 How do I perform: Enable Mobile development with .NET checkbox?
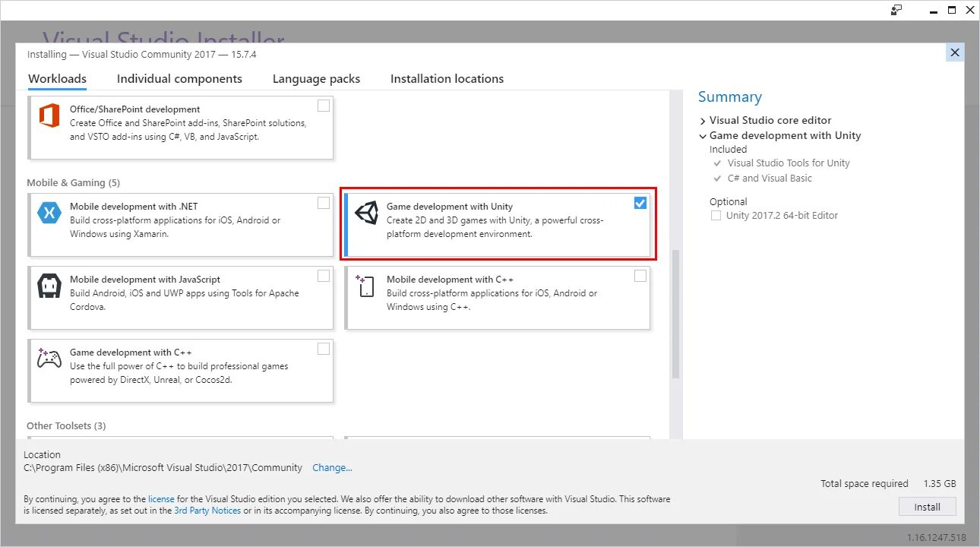(324, 203)
